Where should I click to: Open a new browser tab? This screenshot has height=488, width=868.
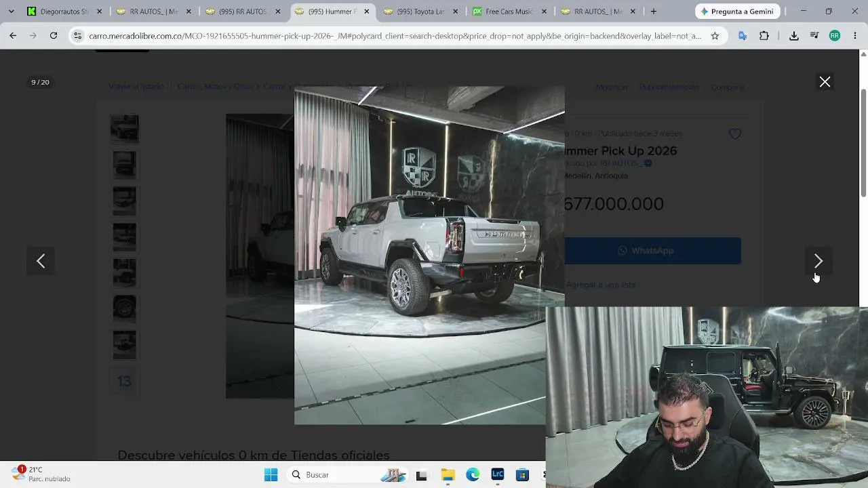pyautogui.click(x=654, y=12)
